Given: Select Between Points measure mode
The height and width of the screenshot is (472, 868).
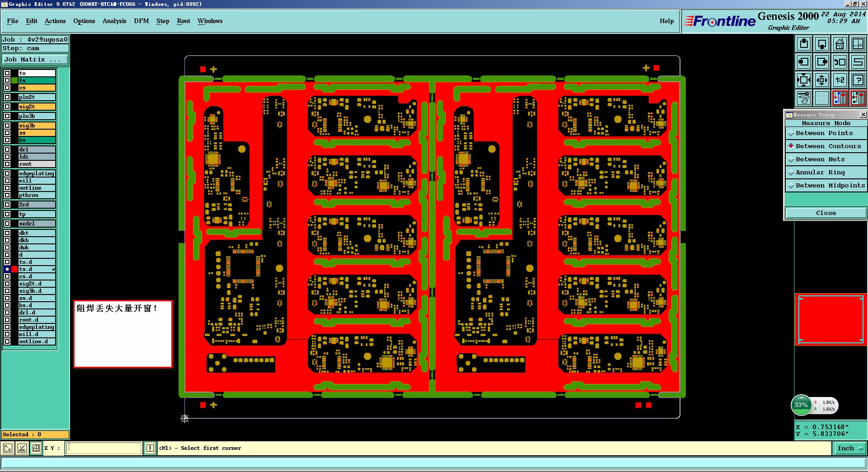Looking at the screenshot, I should point(826,133).
